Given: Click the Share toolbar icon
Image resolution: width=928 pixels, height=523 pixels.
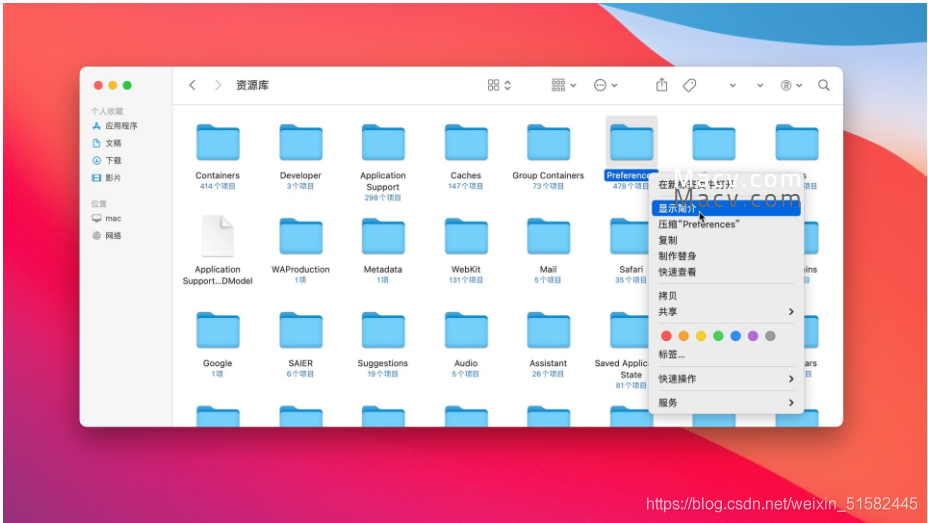Looking at the screenshot, I should tap(662, 85).
